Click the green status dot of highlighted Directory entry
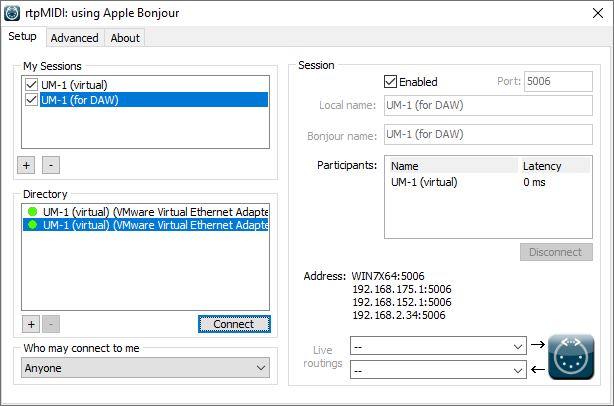 33,225
